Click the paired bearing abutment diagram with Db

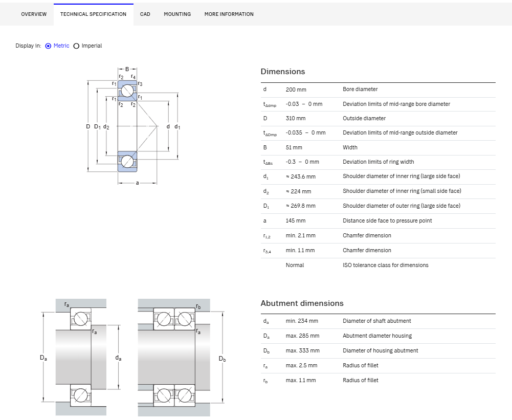pyautogui.click(x=181, y=357)
